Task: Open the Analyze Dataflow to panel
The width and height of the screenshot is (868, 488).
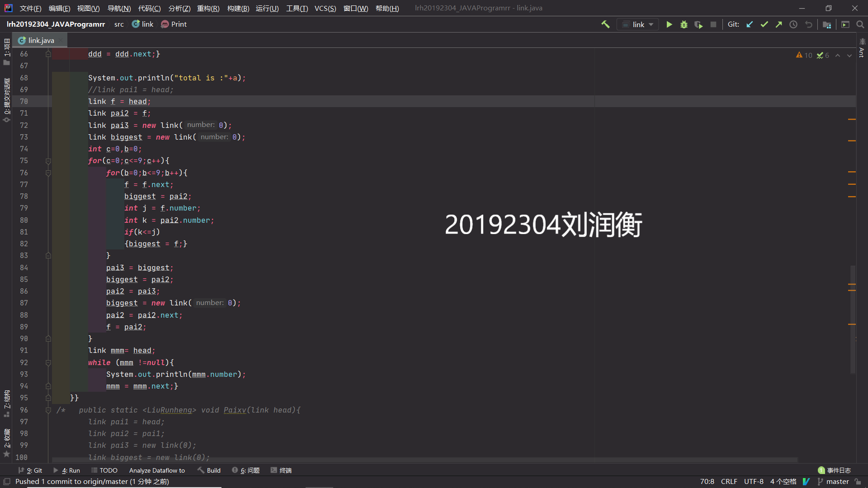Action: pos(157,470)
